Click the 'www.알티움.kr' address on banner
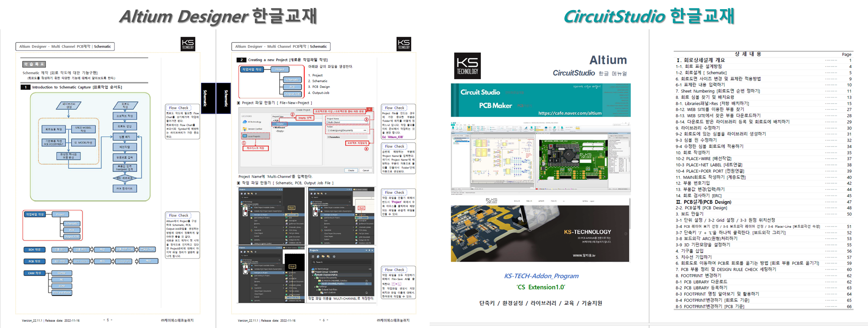 584,255
